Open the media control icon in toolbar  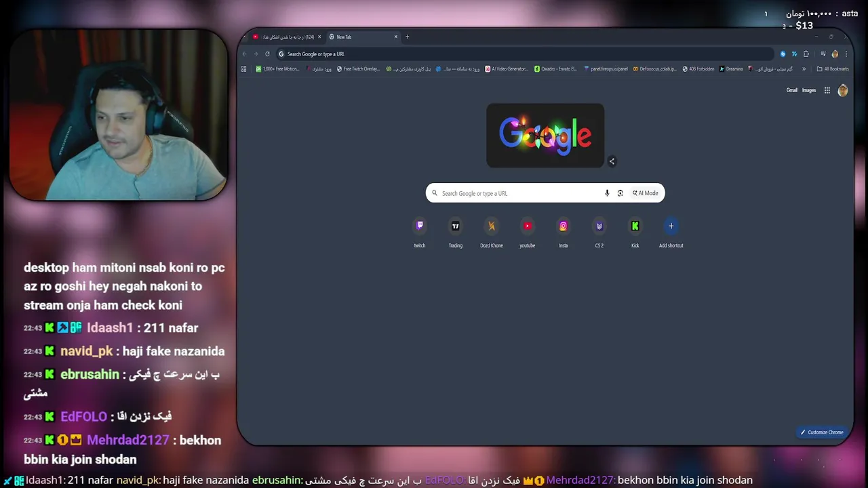pos(823,54)
